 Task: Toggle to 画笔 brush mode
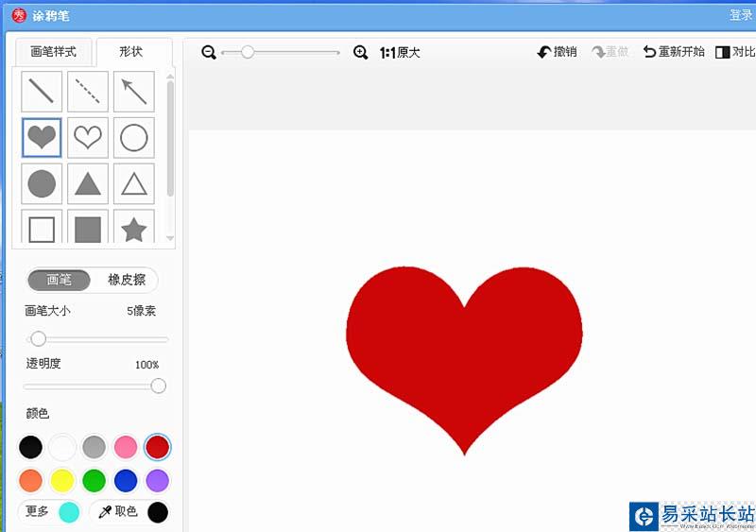pos(60,280)
